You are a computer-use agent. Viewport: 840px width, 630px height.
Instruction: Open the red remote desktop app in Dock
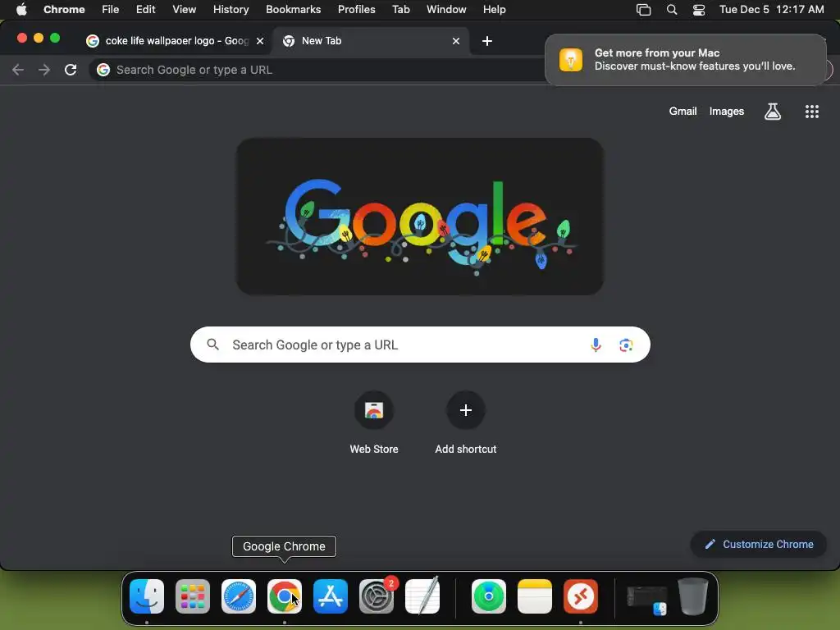(581, 596)
